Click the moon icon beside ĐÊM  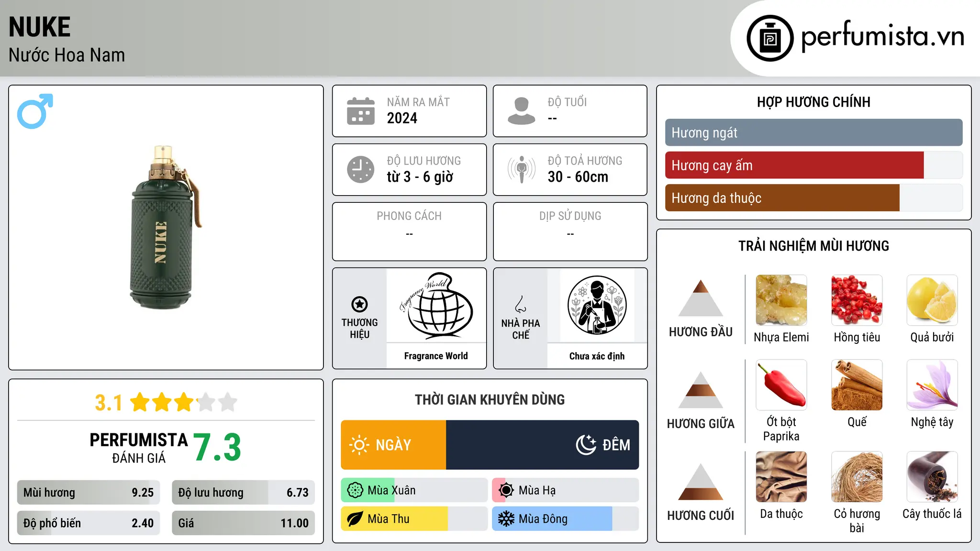586,445
